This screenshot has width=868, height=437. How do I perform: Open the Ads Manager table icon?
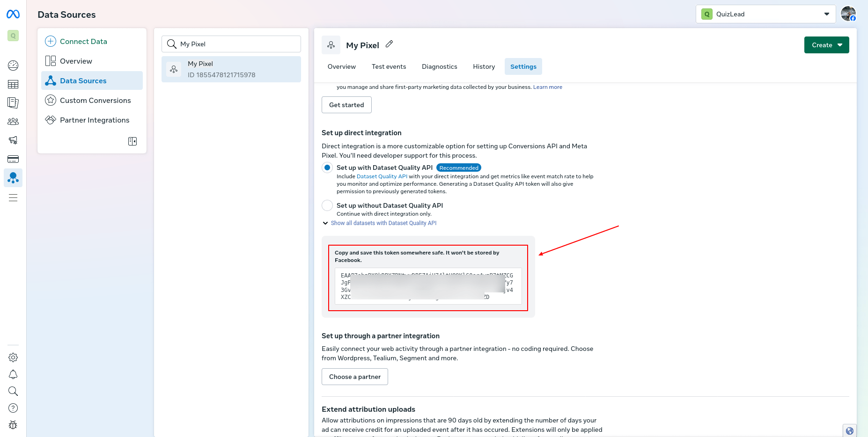tap(13, 84)
